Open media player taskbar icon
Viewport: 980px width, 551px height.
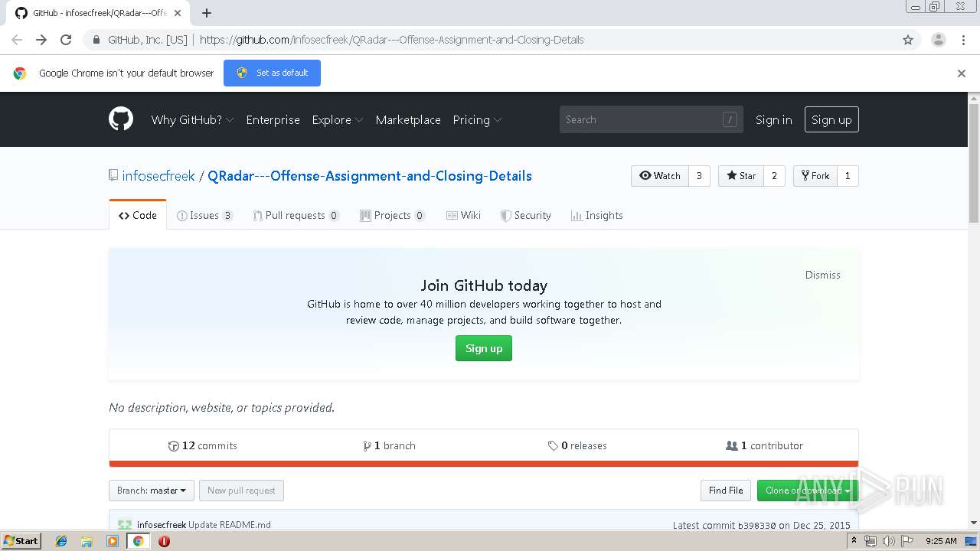(113, 541)
